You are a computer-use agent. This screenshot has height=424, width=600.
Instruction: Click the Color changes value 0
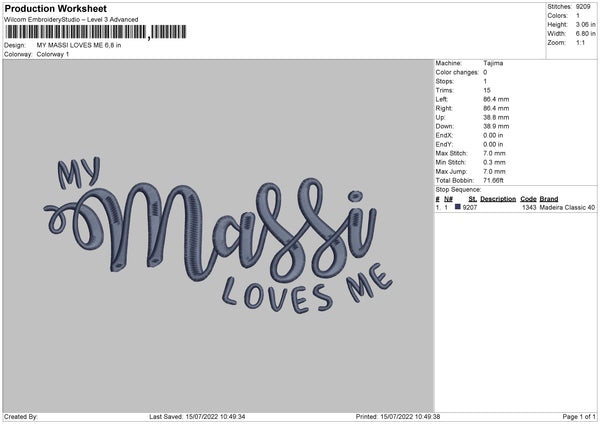pyautogui.click(x=485, y=72)
